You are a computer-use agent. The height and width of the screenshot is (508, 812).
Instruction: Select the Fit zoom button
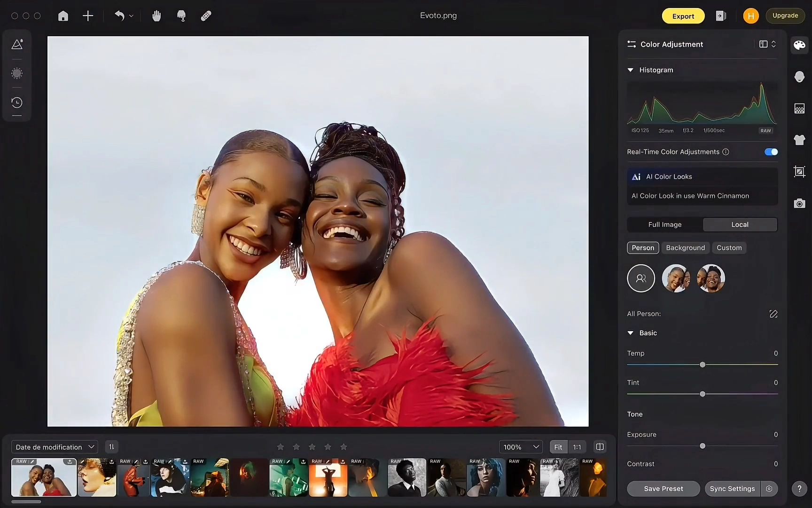[558, 447]
